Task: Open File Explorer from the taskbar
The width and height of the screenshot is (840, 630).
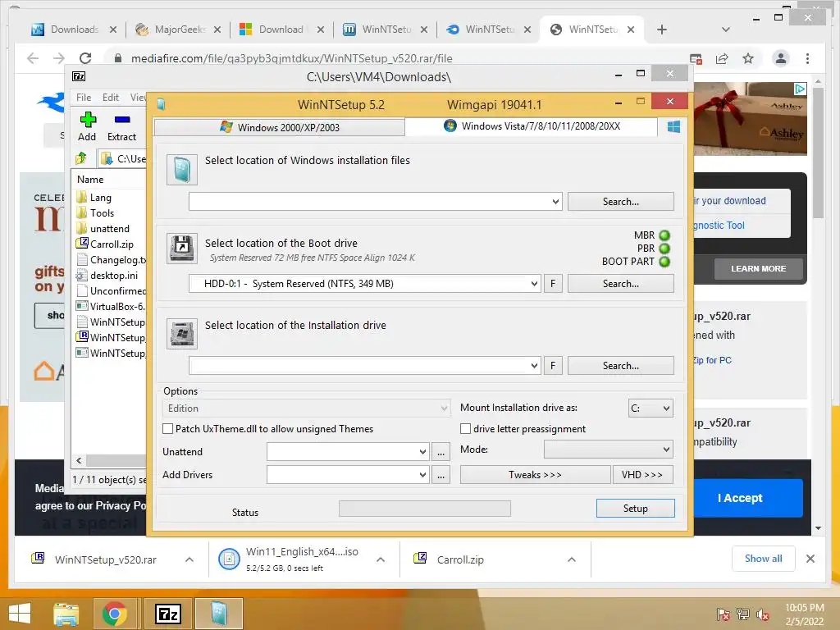Action: [x=66, y=614]
